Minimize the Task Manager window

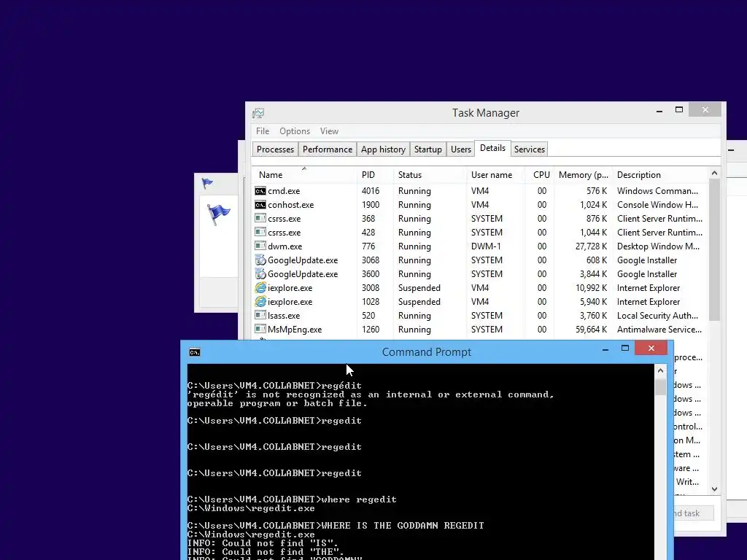[659, 111]
